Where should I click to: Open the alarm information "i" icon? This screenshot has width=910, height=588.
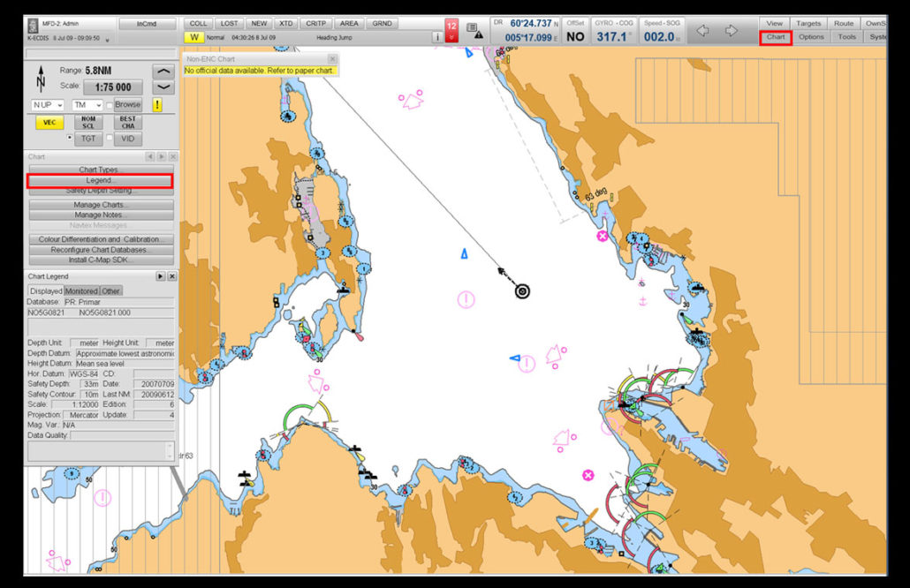[x=437, y=36]
